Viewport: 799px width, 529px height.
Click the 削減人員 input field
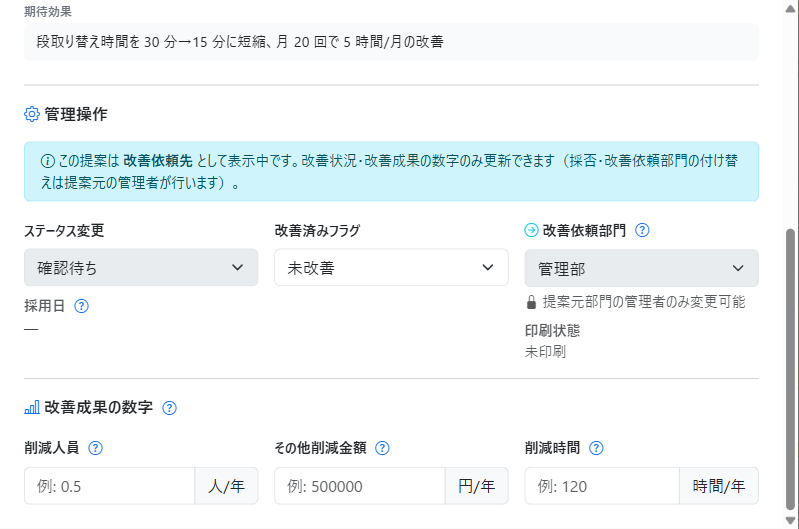pyautogui.click(x=110, y=486)
